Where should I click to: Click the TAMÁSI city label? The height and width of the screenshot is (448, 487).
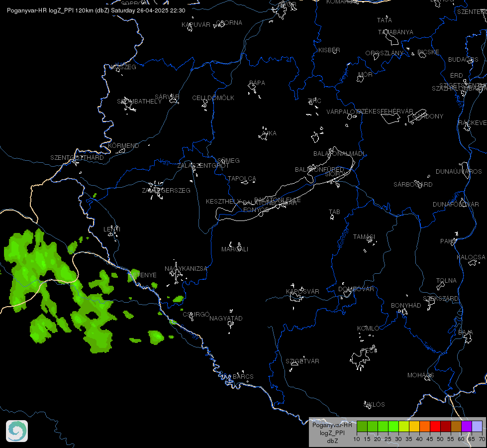[364, 237]
